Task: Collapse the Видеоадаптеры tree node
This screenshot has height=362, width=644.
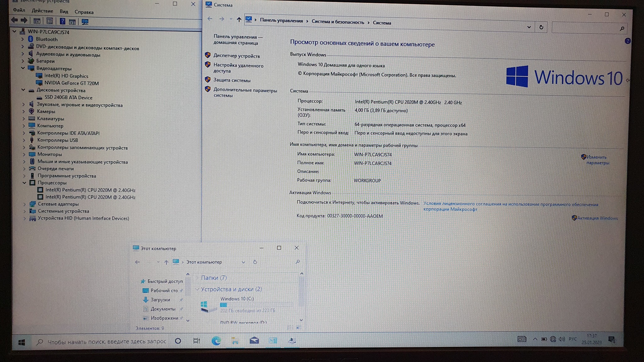Action: pyautogui.click(x=23, y=68)
